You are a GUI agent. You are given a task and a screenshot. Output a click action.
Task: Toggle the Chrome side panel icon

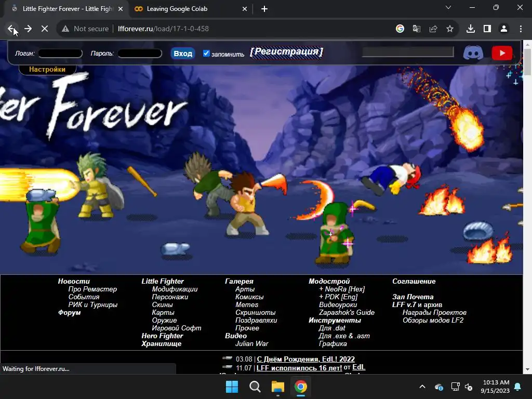(x=487, y=29)
